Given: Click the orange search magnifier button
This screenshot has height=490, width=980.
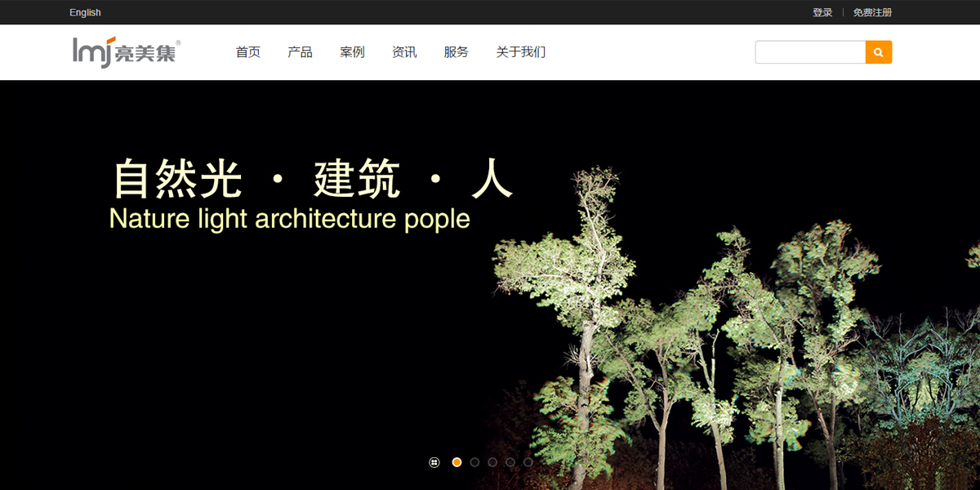Looking at the screenshot, I should pyautogui.click(x=879, y=52).
